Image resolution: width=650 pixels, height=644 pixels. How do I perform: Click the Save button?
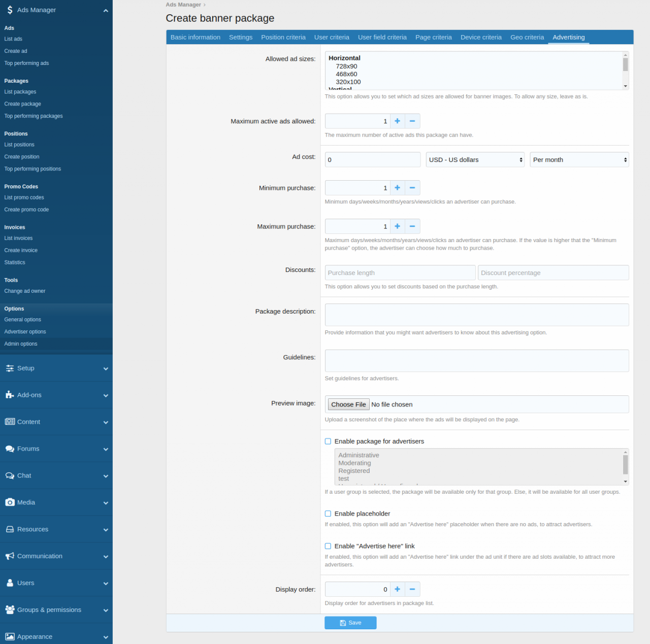tap(350, 623)
